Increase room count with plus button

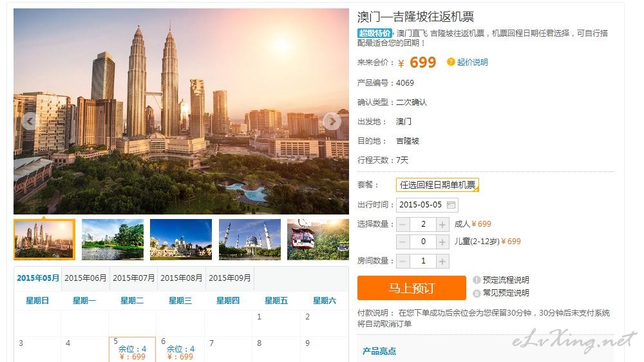(442, 261)
